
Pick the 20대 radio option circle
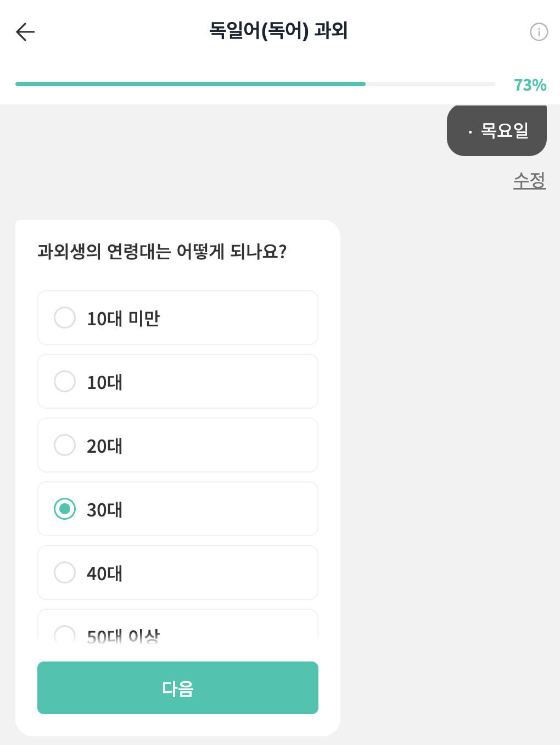(x=65, y=445)
